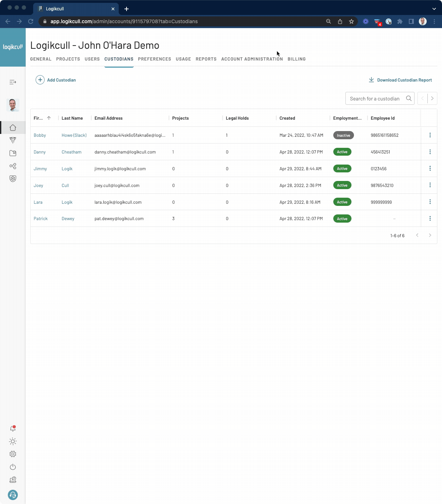Open the folder icon in sidebar
Viewport: 442px width, 504px height.
point(13,153)
